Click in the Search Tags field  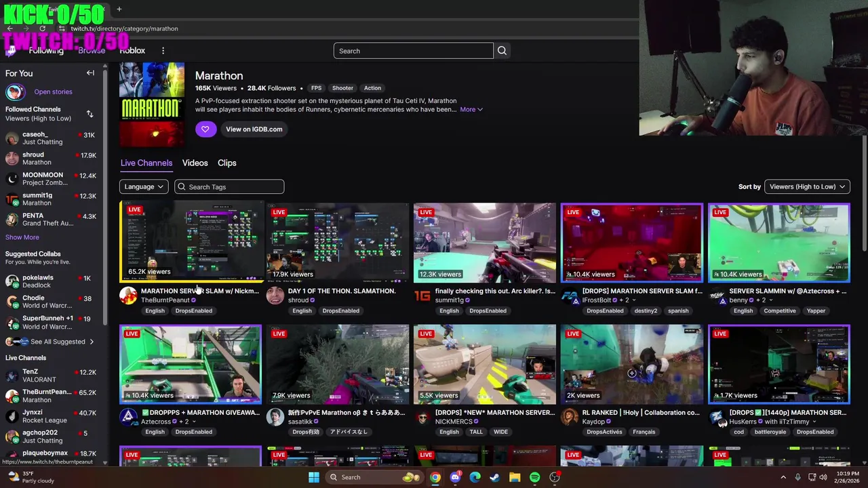click(x=229, y=186)
